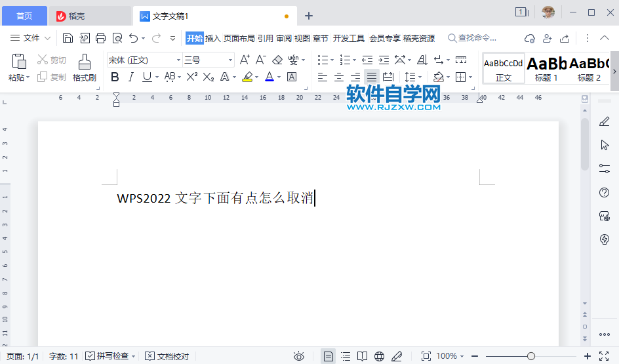Click the 文档校对 button

pos(167,356)
